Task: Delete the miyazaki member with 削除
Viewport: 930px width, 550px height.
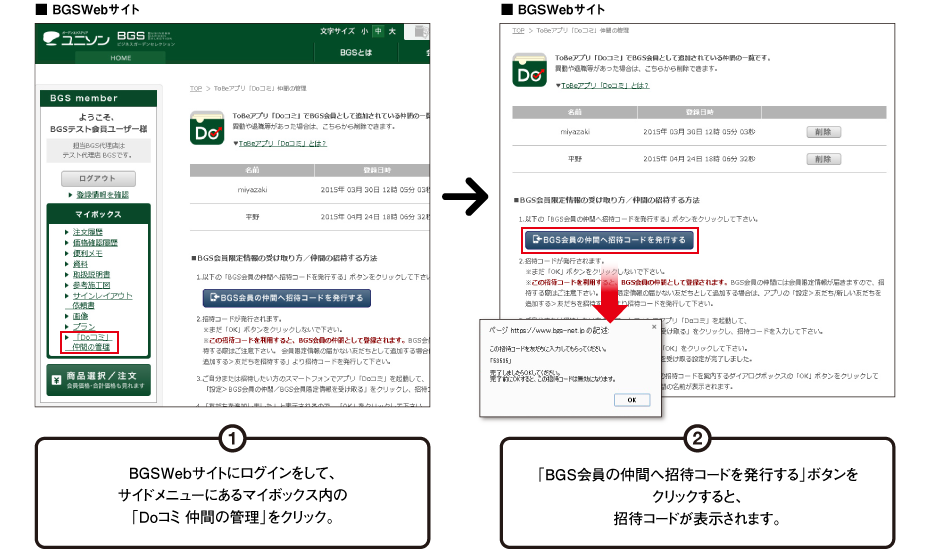Action: (x=823, y=132)
